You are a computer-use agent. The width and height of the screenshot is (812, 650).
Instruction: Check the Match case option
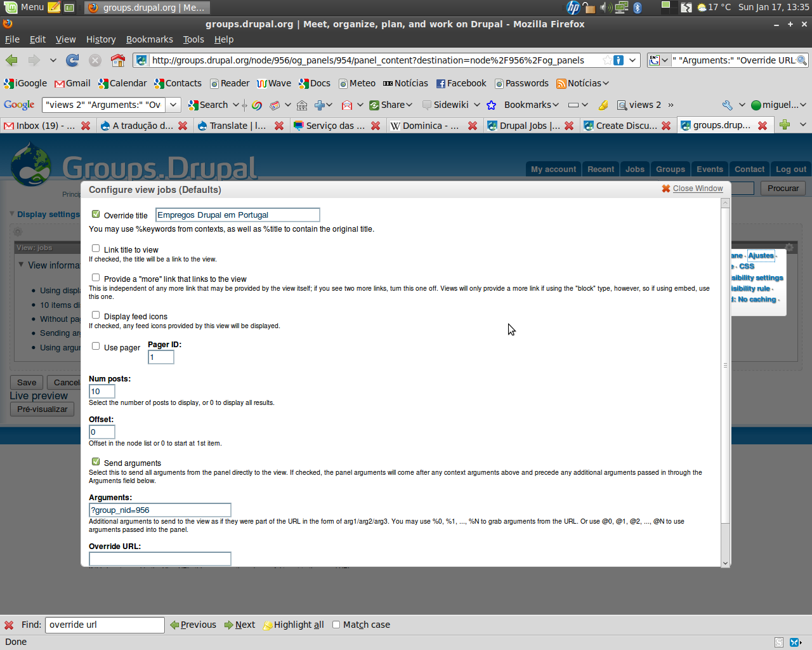pyautogui.click(x=336, y=625)
